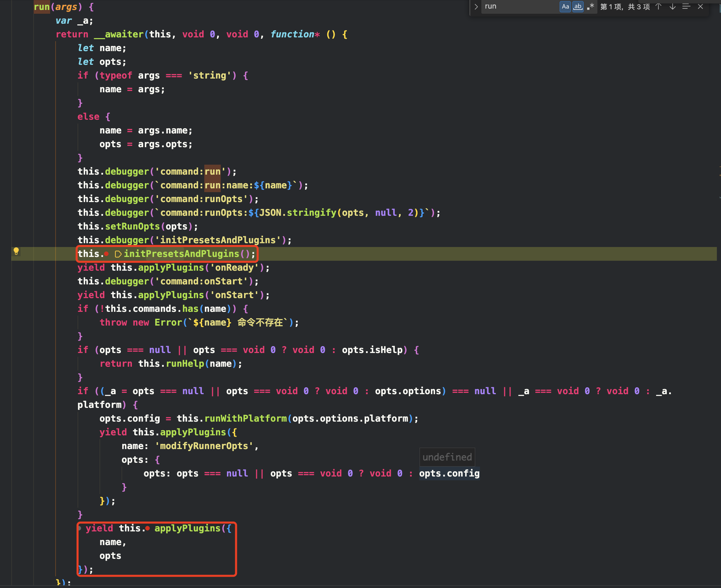This screenshot has height=588, width=721.
Task: Click the 'command:runOpts' string literal
Action: (202, 199)
